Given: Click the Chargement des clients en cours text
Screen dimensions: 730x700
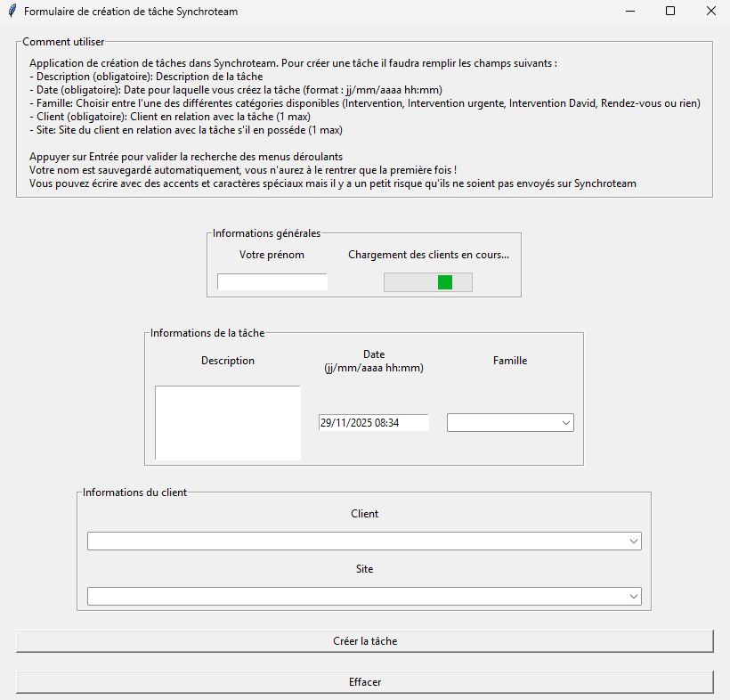Looking at the screenshot, I should click(x=428, y=255).
